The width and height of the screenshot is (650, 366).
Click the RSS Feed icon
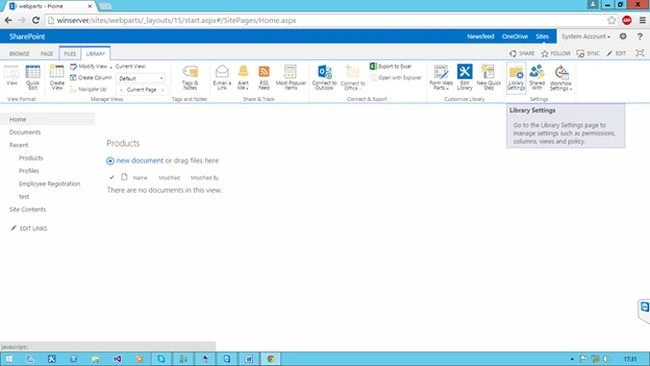(x=264, y=78)
